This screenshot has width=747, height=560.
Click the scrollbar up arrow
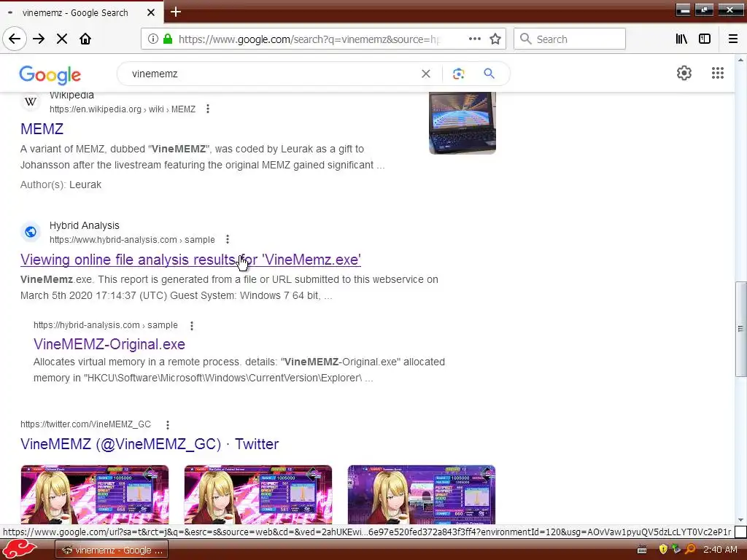click(741, 60)
